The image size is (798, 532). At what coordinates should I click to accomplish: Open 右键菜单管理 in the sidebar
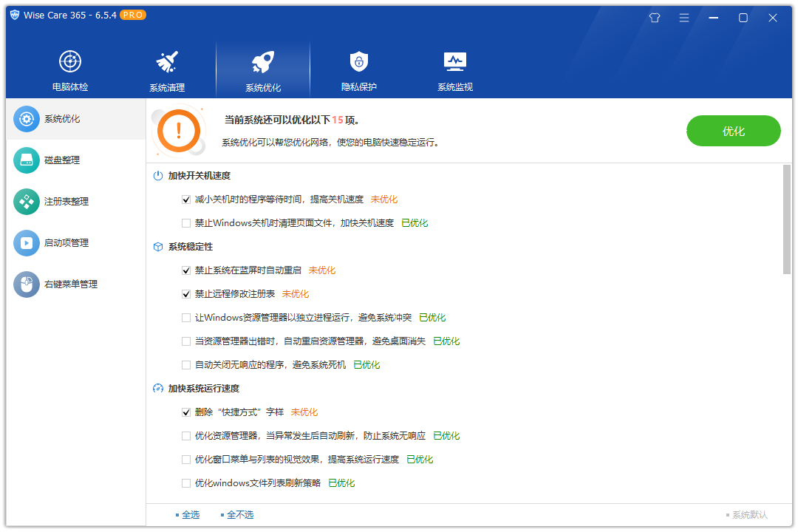click(x=76, y=284)
